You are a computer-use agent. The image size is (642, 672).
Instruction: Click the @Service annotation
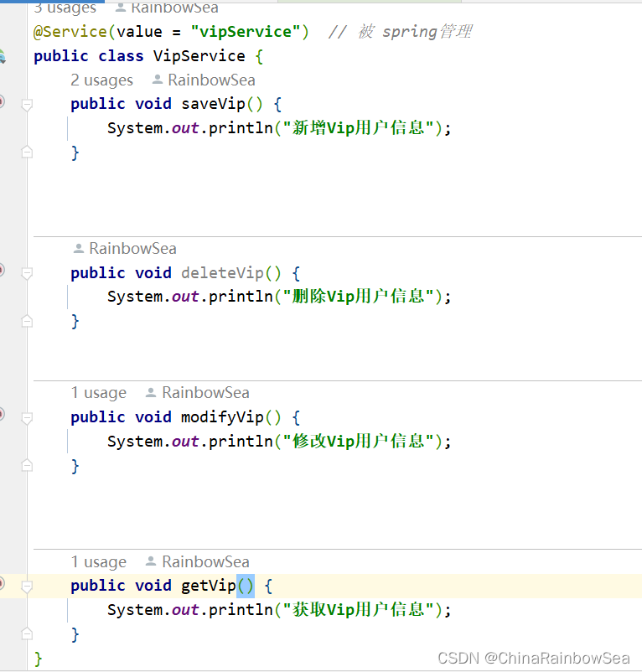[70, 32]
